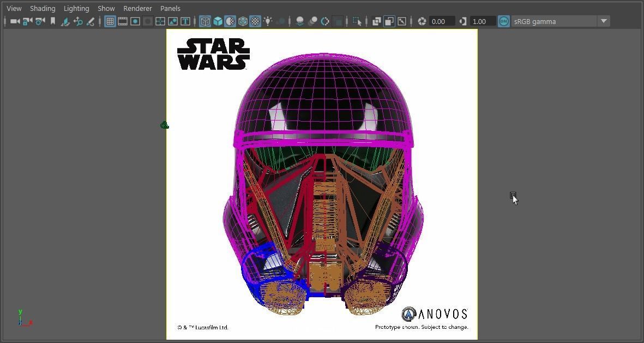Click the Gate Mask icon

click(x=147, y=21)
